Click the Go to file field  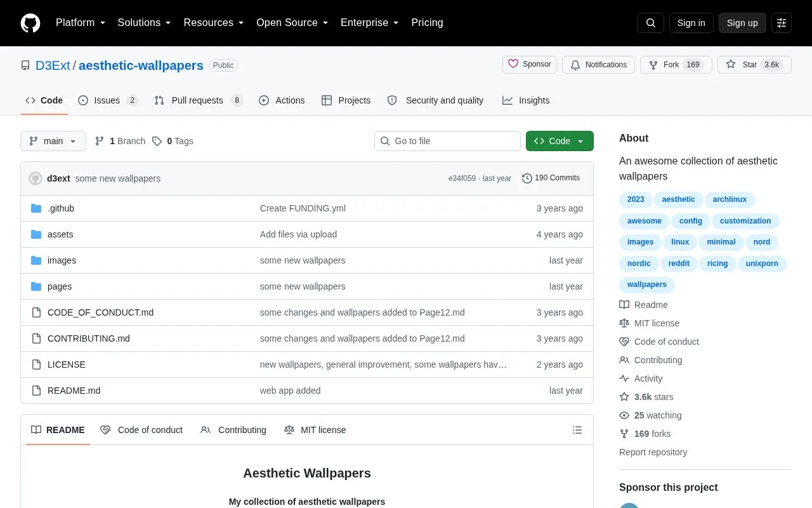(447, 141)
